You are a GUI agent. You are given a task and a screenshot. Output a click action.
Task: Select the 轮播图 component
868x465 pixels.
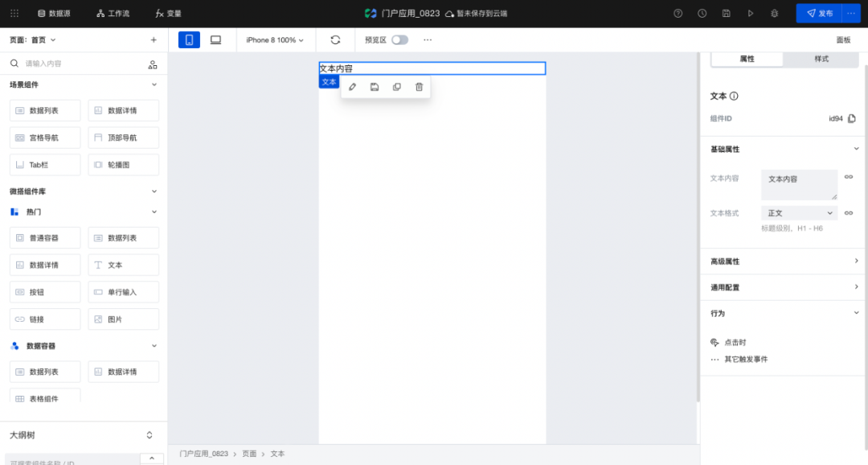pyautogui.click(x=124, y=165)
